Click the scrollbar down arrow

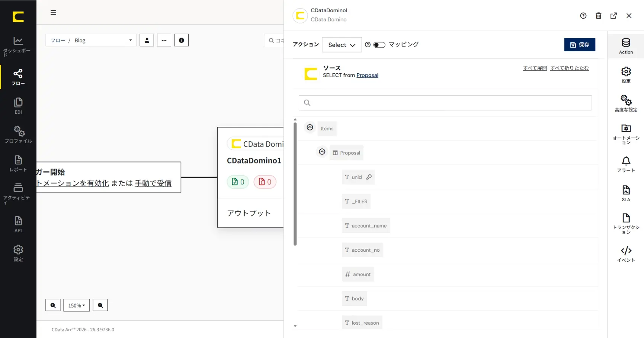click(295, 326)
